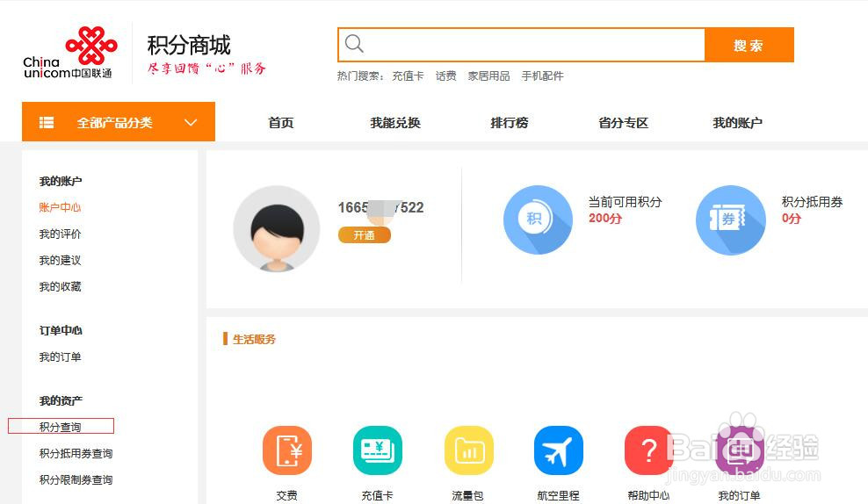Screen dimensions: 868x504
Task: Open 积分抵用券查询 in the sidebar
Action: click(76, 454)
